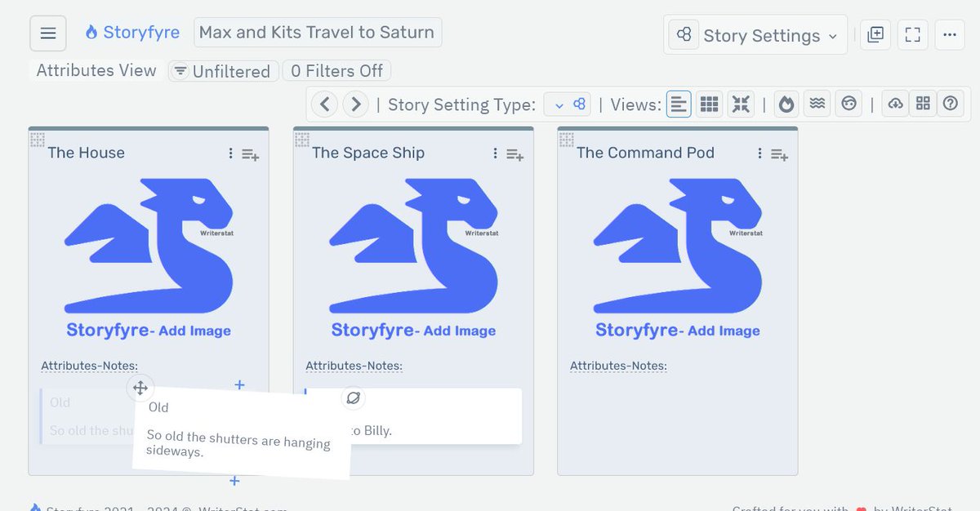
Task: Click the waves icon in the toolbar
Action: [817, 104]
